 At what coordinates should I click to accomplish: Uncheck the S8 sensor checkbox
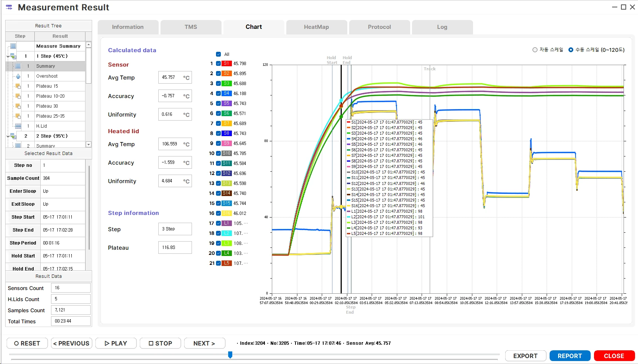(x=219, y=134)
